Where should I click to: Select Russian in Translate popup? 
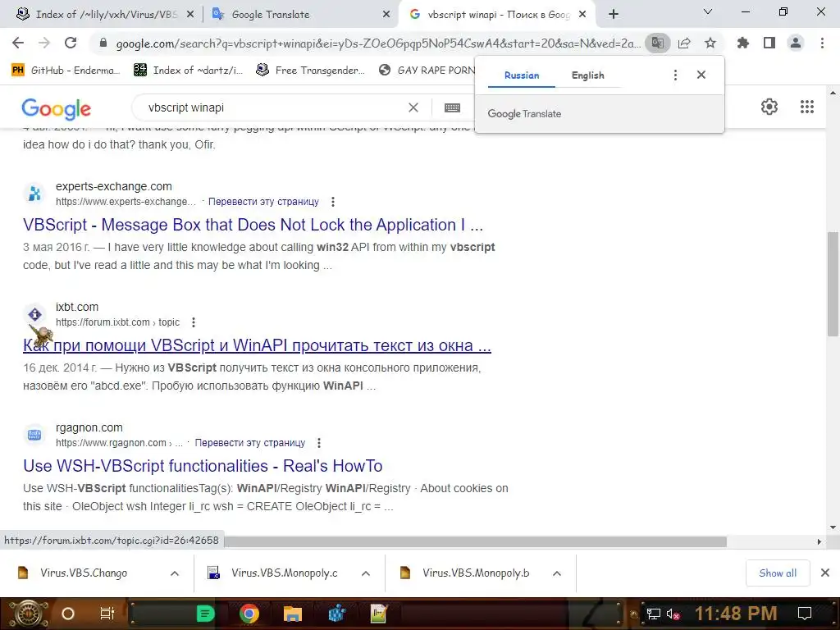(x=522, y=75)
